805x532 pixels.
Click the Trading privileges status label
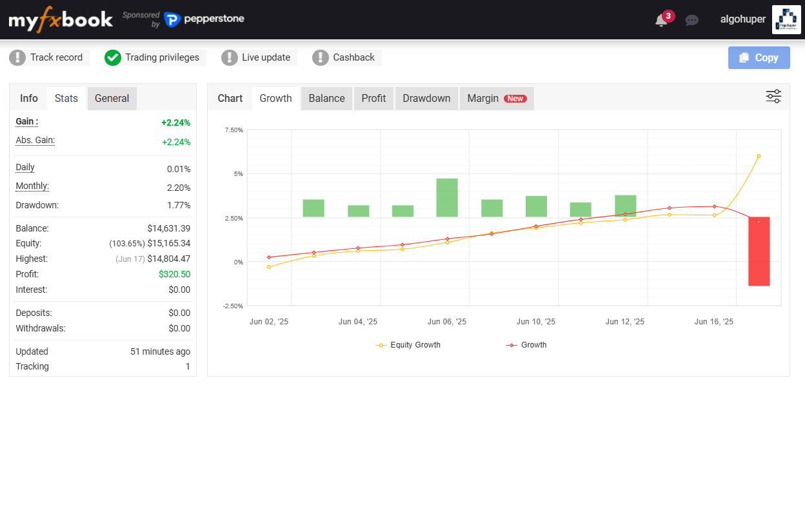pyautogui.click(x=163, y=57)
